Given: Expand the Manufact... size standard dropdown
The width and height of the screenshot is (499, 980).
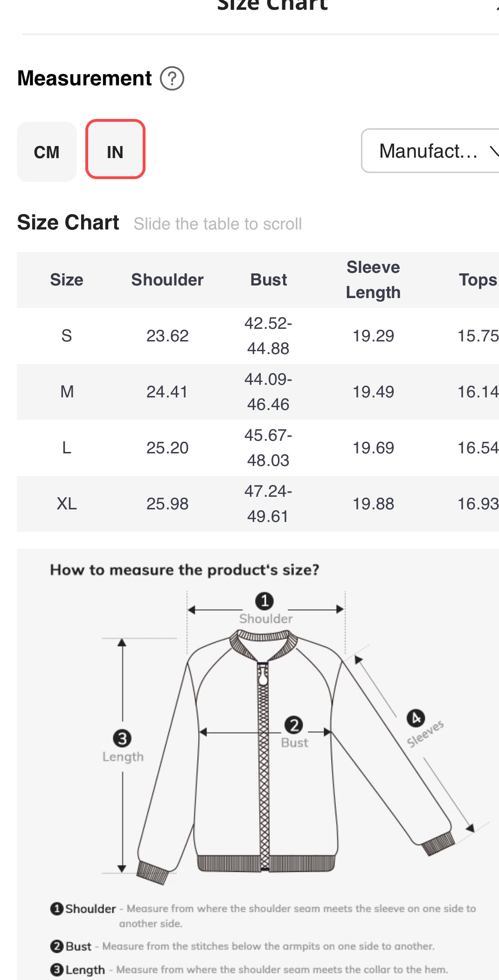Looking at the screenshot, I should [430, 151].
